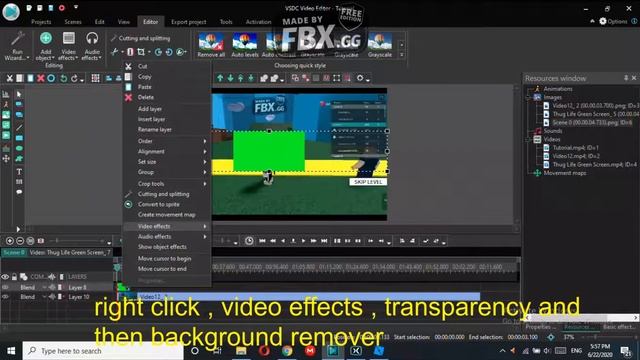Viewport: 640px width, 360px height.
Task: Choose Move cursor to begin
Action: pos(167,258)
